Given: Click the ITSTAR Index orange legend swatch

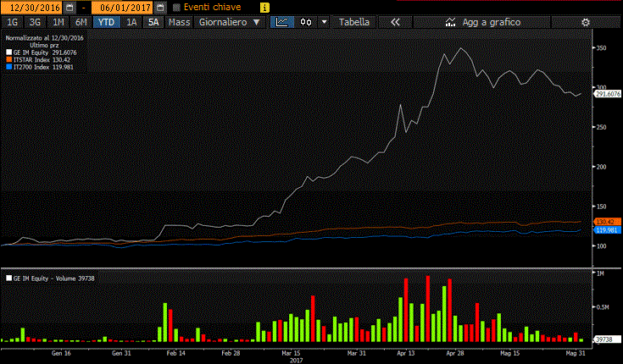Looking at the screenshot, I should pos(9,60).
